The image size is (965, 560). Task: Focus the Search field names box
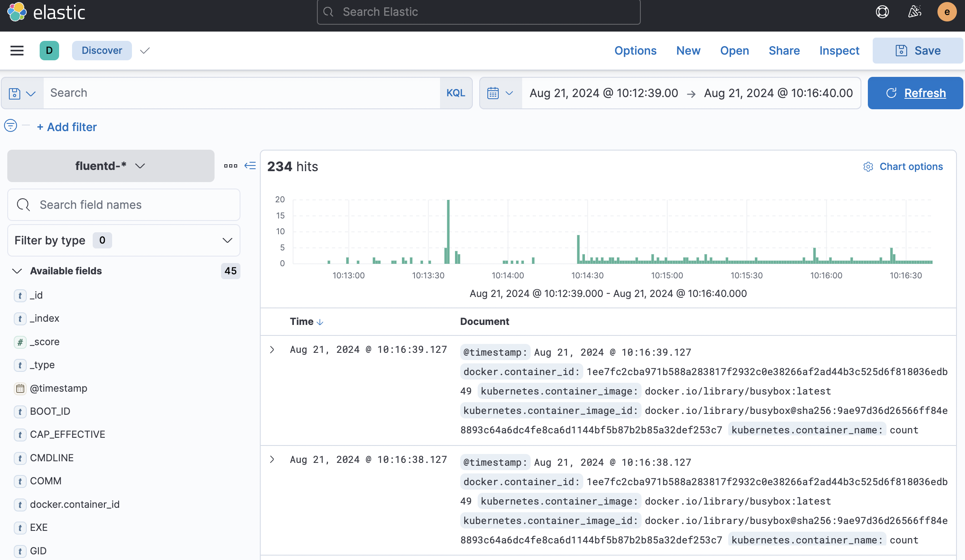(124, 205)
